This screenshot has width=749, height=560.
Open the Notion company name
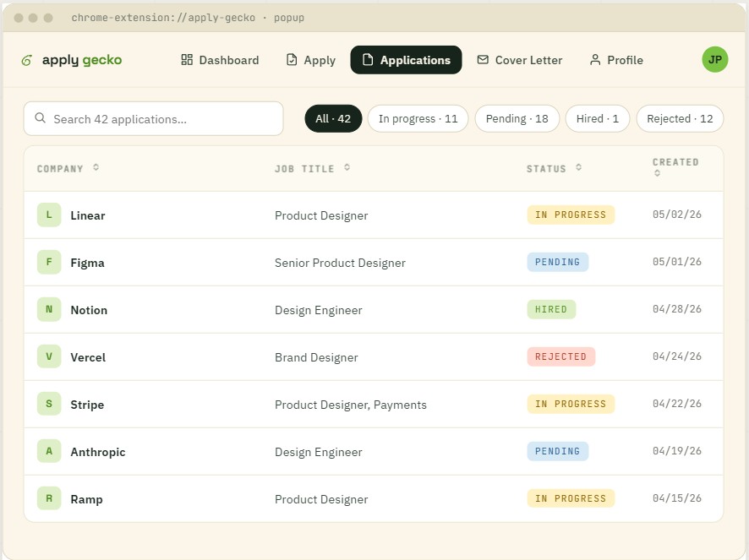[89, 310]
